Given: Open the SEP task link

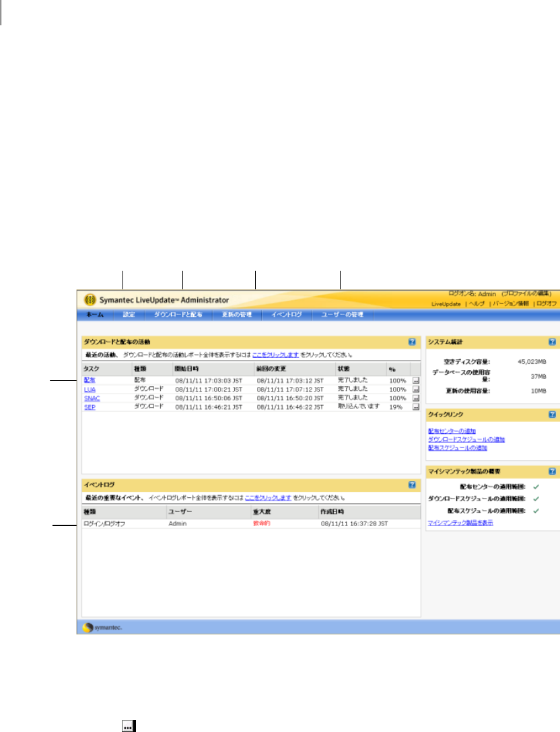Looking at the screenshot, I should pos(90,407).
